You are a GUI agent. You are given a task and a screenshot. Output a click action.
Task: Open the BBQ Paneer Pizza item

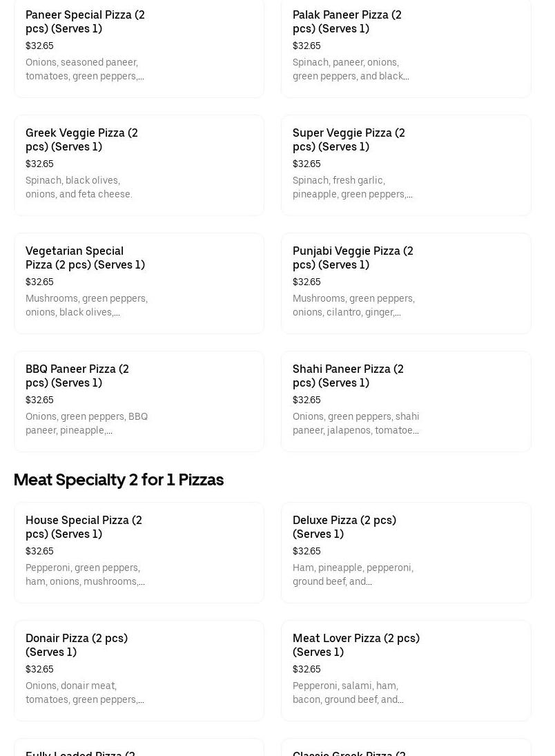pyautogui.click(x=139, y=401)
